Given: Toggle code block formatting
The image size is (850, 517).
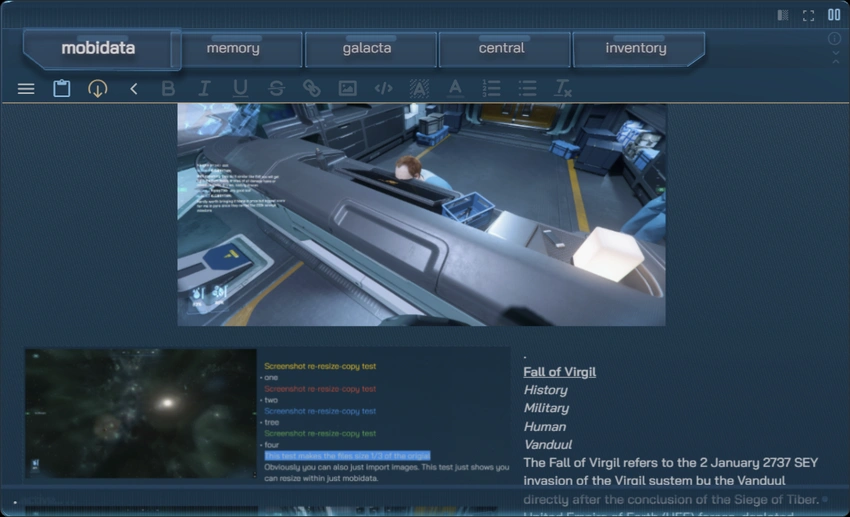Looking at the screenshot, I should [x=383, y=88].
